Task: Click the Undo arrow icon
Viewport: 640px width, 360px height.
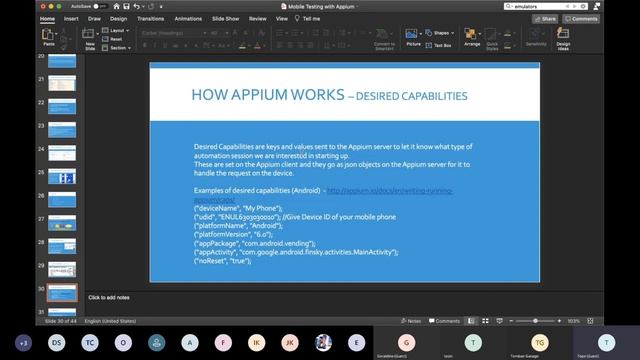Action: pyautogui.click(x=137, y=7)
